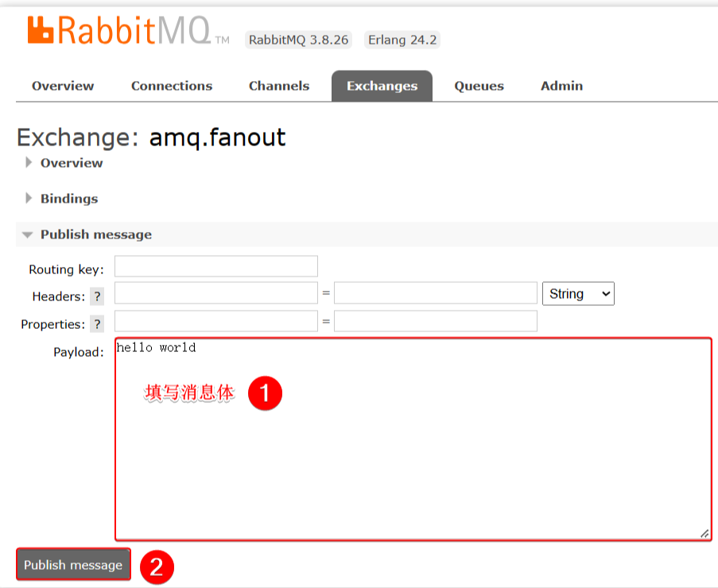Click the payload textarea resize handle
The height and width of the screenshot is (588, 718).
(704, 534)
